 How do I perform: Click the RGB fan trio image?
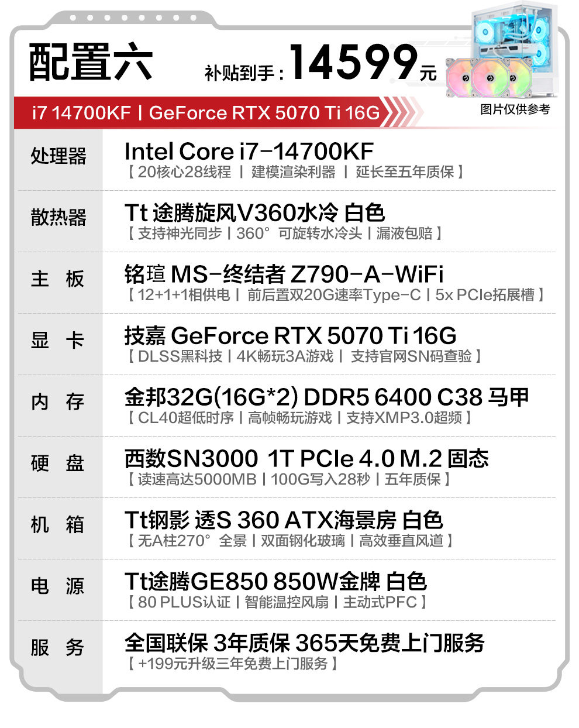(x=489, y=77)
